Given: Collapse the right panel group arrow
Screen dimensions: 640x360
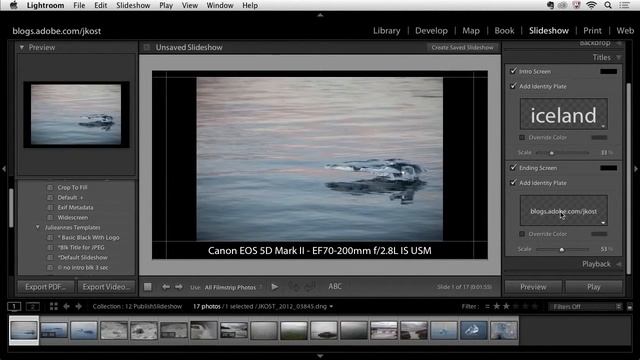Looking at the screenshot, I should 636,169.
